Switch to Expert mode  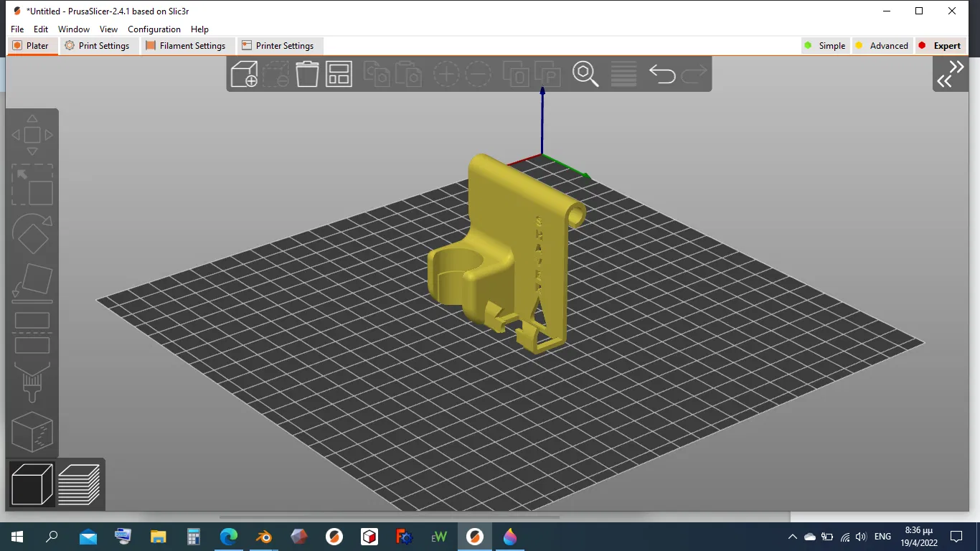(940, 45)
